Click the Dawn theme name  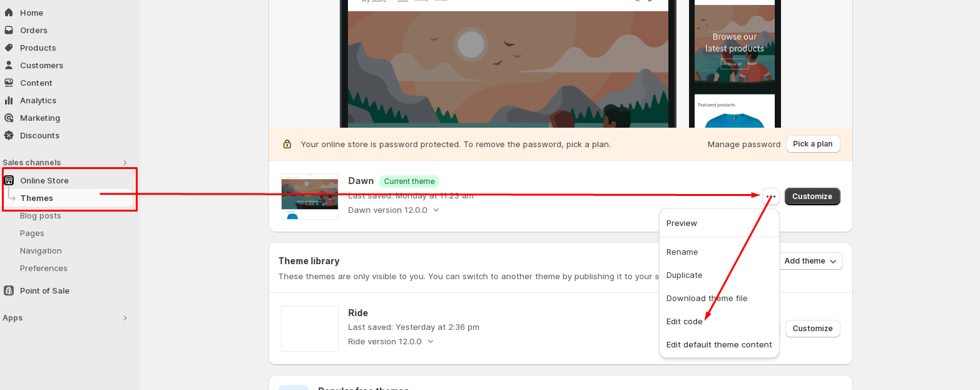point(361,181)
